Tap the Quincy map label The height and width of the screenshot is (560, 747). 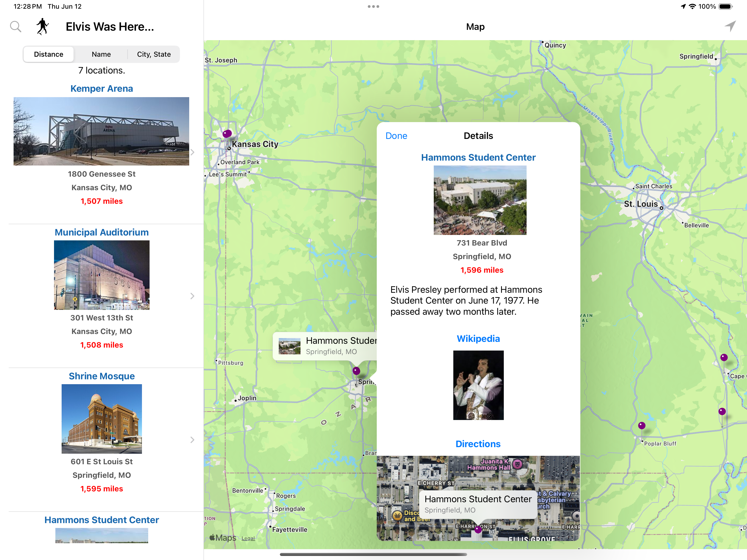click(555, 45)
